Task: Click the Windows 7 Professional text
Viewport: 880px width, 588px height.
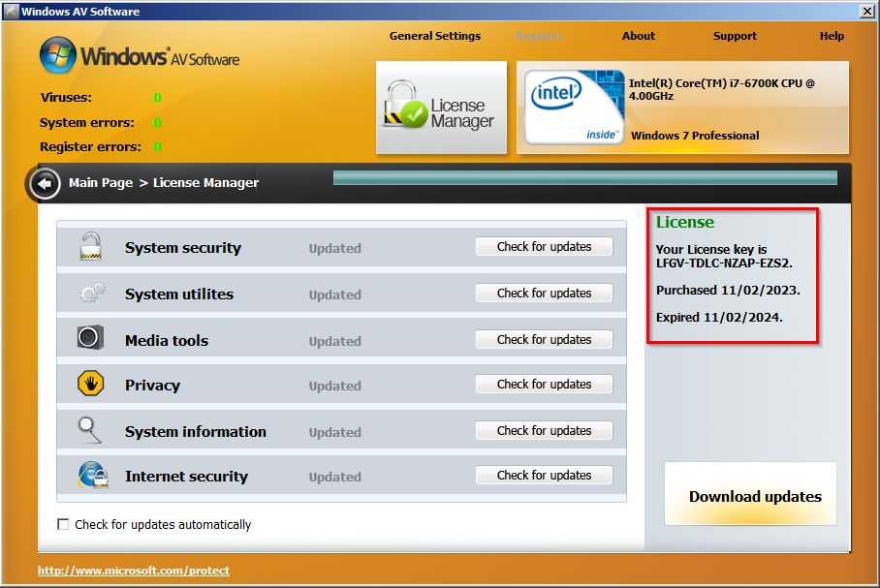Action: (695, 136)
